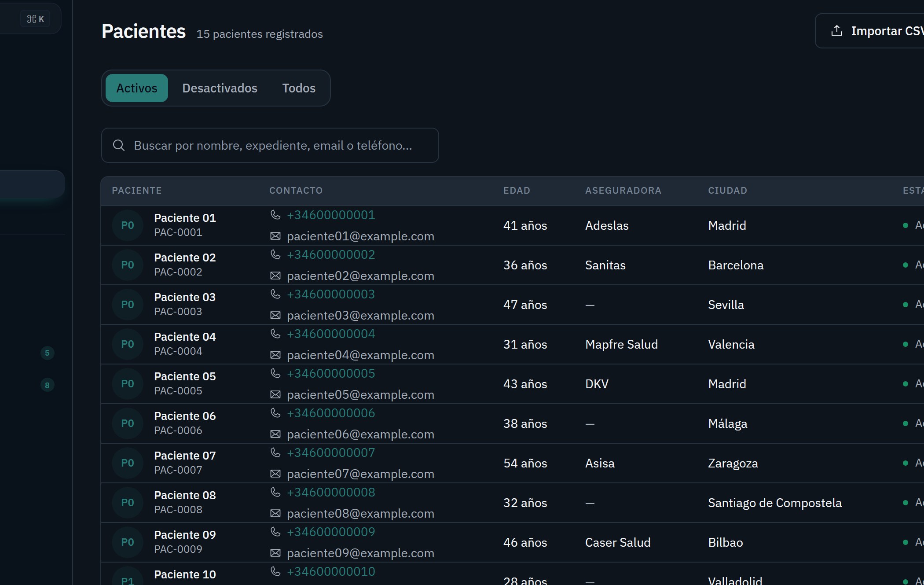
Task: Click the Santiago de Compostela city cell
Action: coord(775,503)
